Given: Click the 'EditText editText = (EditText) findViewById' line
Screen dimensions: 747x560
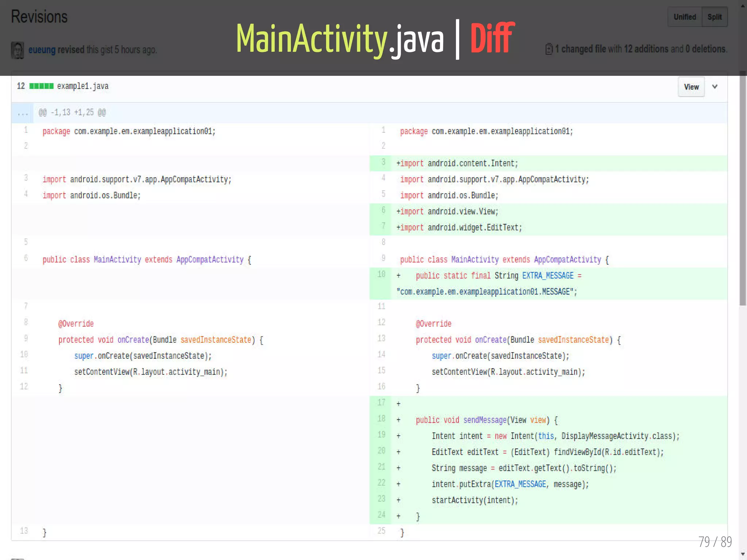Looking at the screenshot, I should coord(549,452).
